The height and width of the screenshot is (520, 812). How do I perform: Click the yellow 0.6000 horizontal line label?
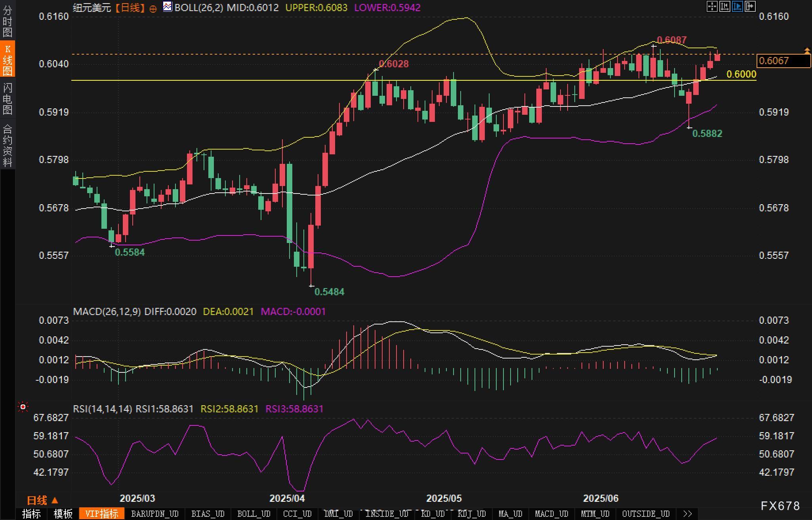[741, 74]
